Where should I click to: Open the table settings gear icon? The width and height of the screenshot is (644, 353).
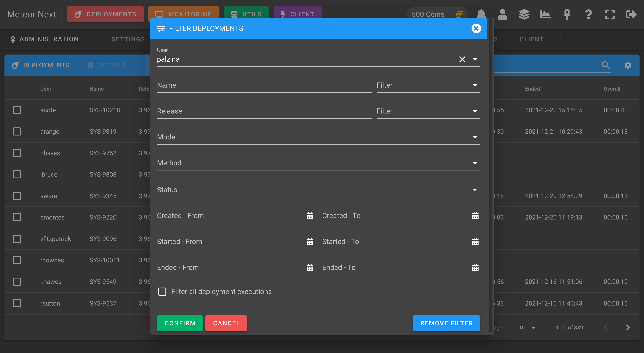628,65
